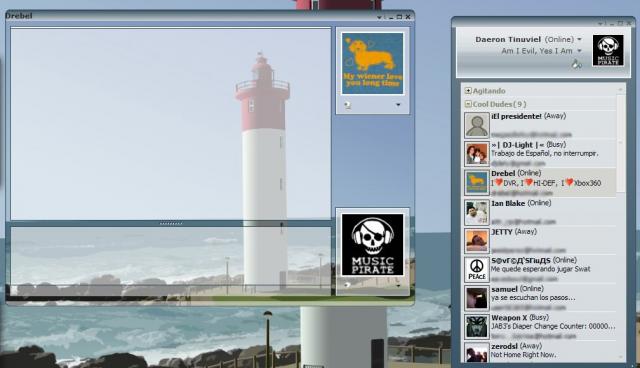Screen dimensions: 640x368
Task: Open the dropdown under Drebel's display picture
Action: tap(398, 105)
